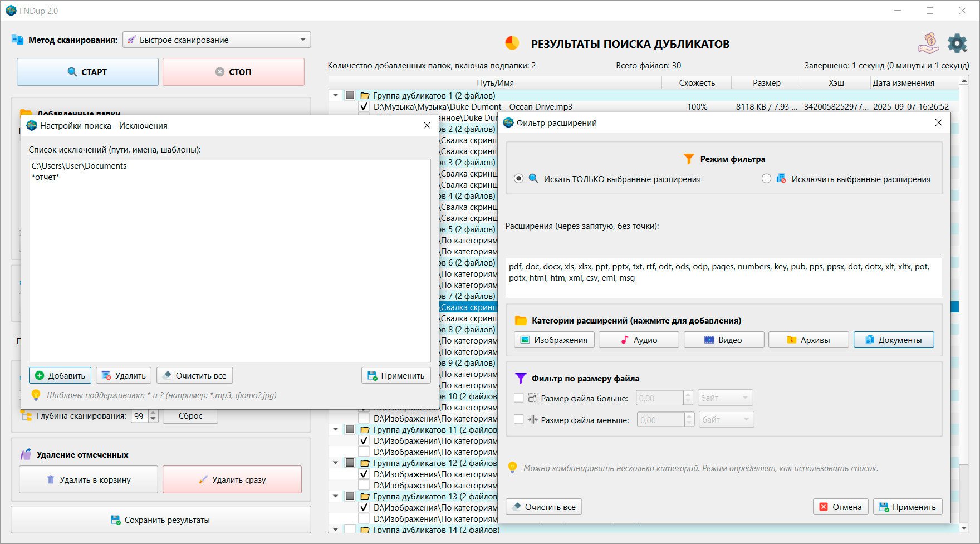
Task: Enable 'File size larger than' checkbox
Action: [x=518, y=398]
